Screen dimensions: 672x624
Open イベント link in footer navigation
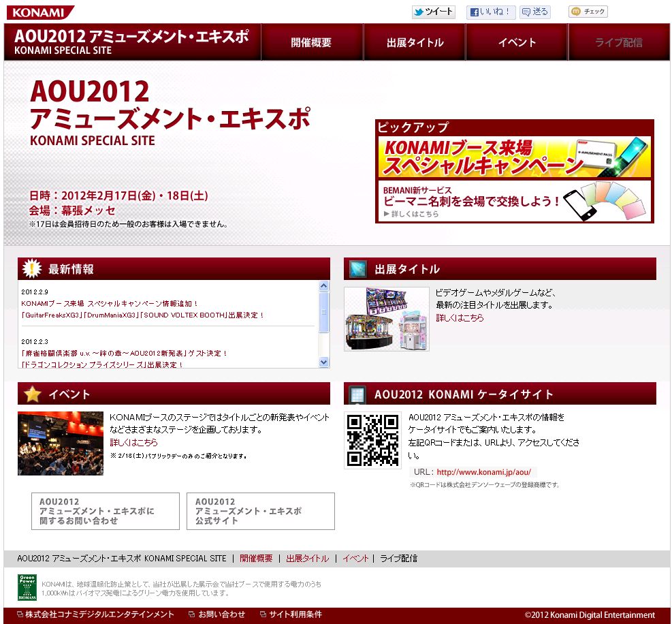point(355,559)
